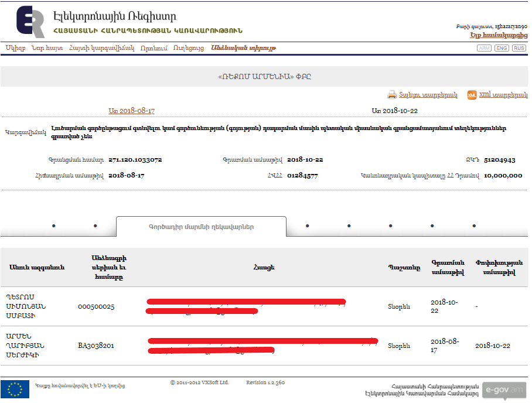
Task: Open the Անձնական տիրույթ menu item
Action: 243,48
